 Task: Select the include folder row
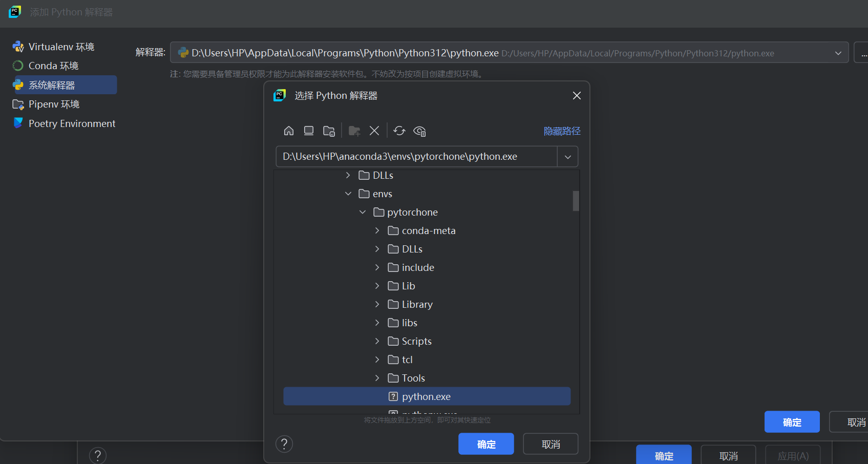[427, 267]
